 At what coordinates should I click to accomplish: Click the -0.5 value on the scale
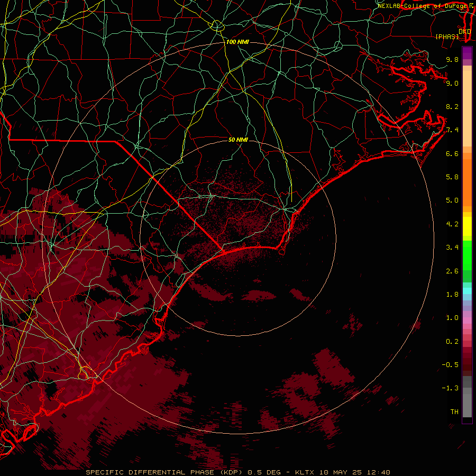pos(450,365)
